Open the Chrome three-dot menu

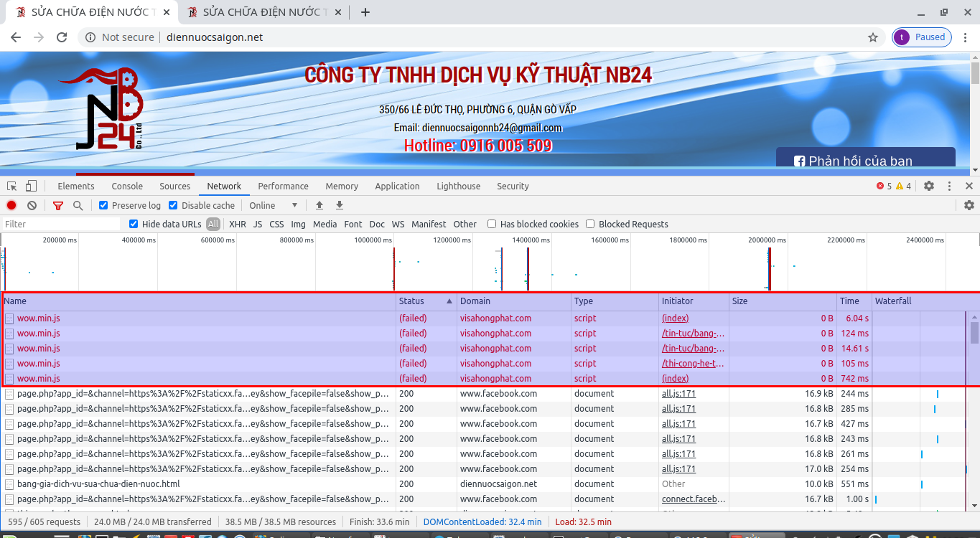click(x=966, y=37)
